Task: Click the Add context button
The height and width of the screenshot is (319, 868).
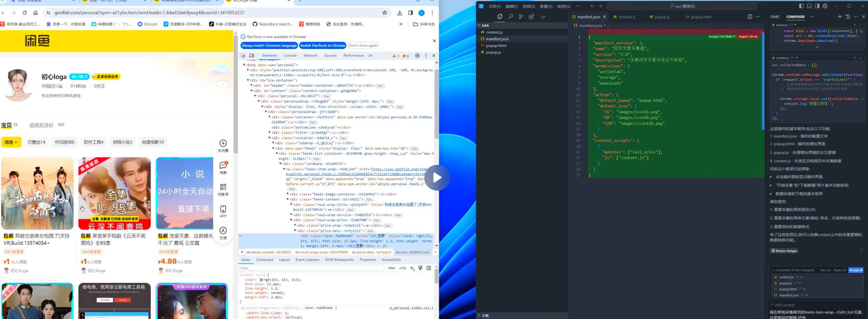Action: [783, 305]
